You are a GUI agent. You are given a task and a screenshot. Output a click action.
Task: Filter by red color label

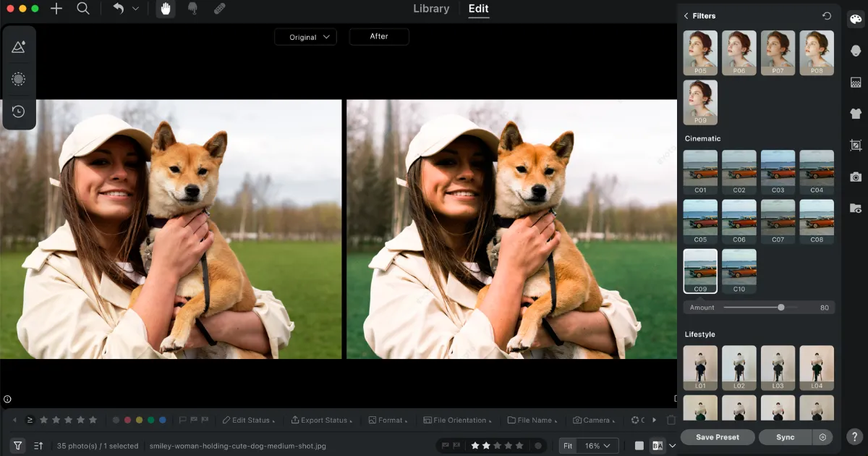128,420
